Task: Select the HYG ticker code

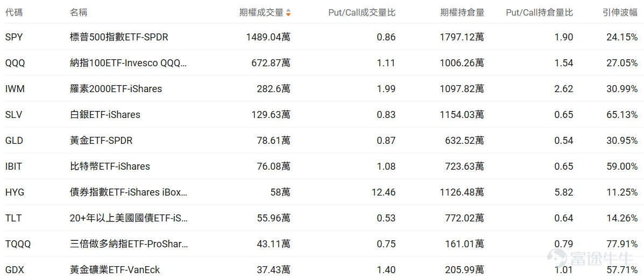Action: (15, 192)
